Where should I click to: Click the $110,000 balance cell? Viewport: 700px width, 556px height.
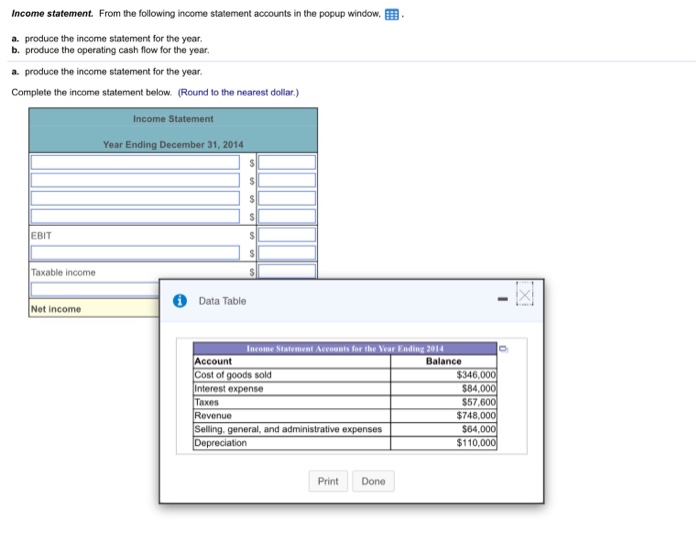[x=444, y=443]
